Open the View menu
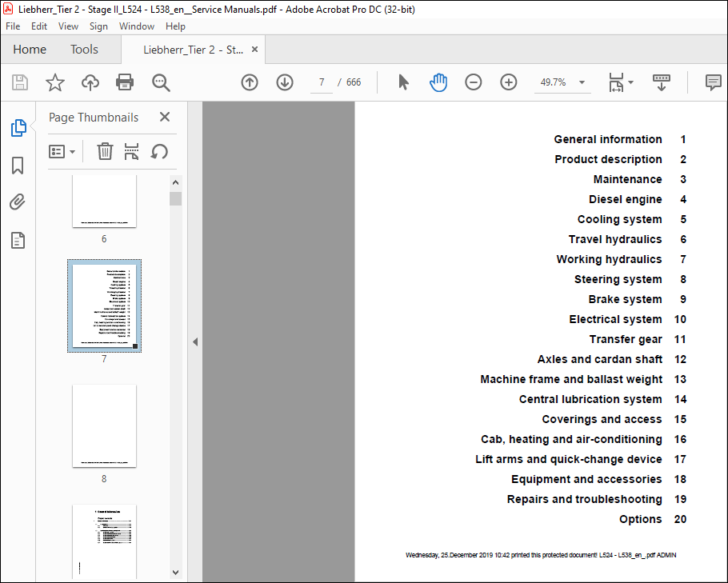Viewport: 728px width, 583px height. [68, 26]
